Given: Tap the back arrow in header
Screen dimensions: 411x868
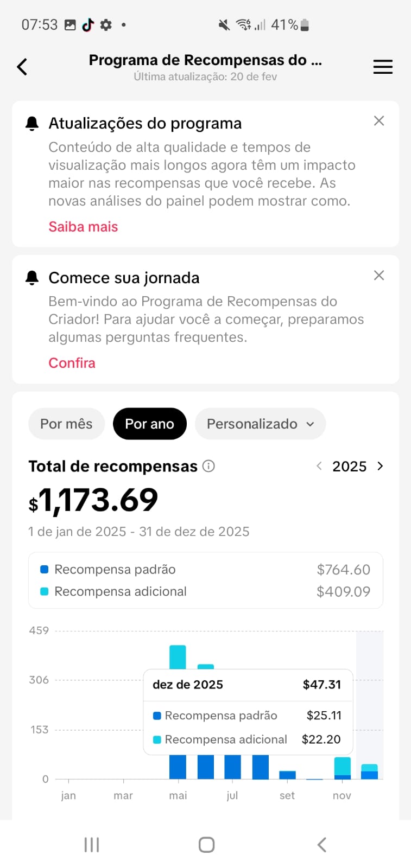Looking at the screenshot, I should click(22, 67).
